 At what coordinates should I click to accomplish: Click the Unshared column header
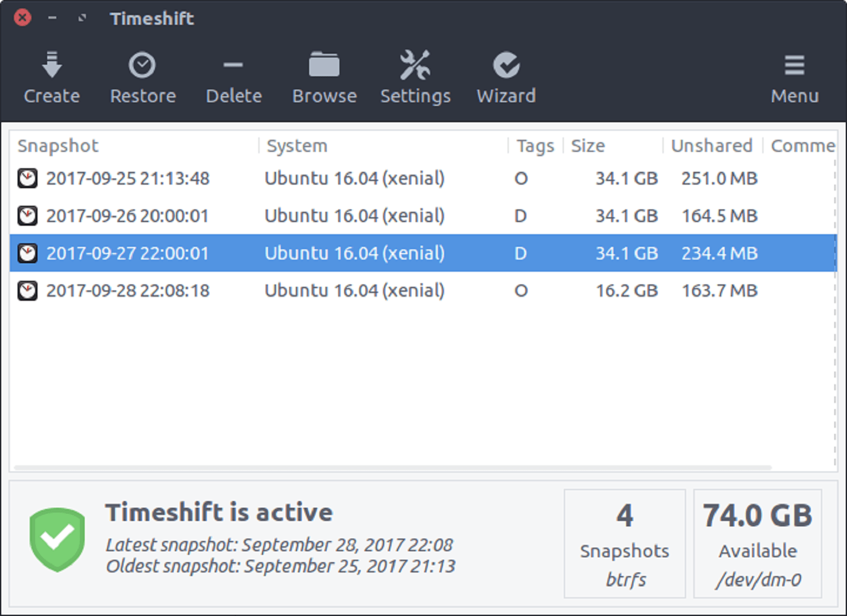point(711,145)
